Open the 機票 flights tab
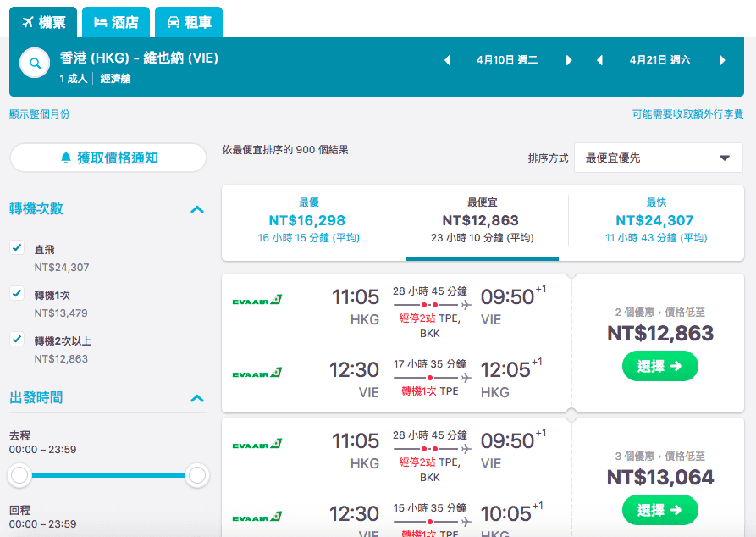 coord(43,22)
